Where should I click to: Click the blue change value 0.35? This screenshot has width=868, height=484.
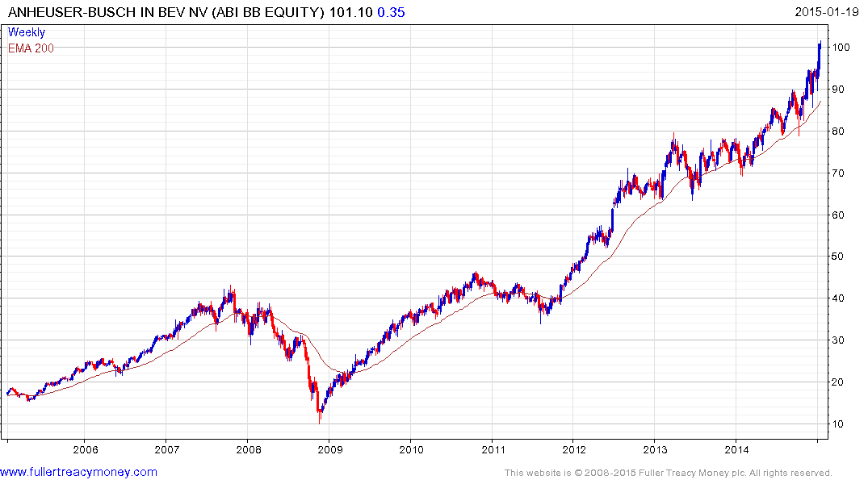click(391, 12)
